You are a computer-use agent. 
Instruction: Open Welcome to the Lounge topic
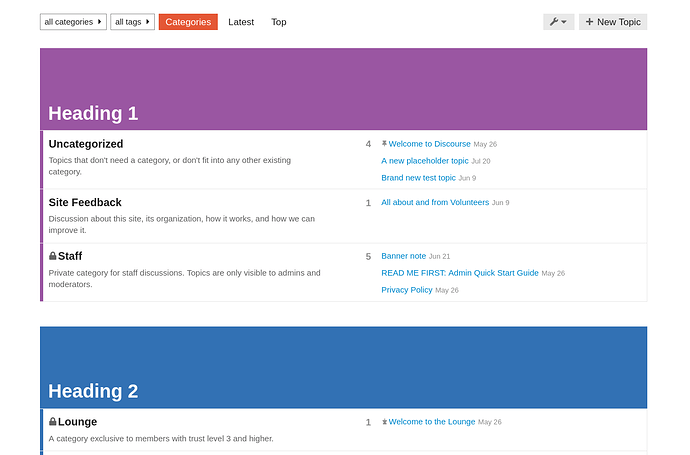pyautogui.click(x=432, y=422)
